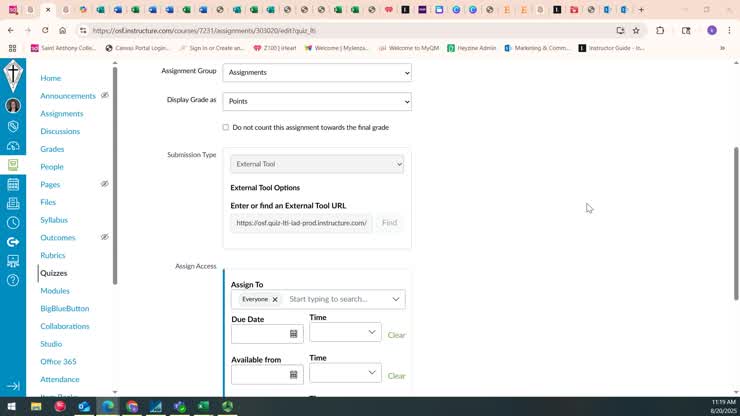Open the Available from calendar picker icon

click(293, 374)
